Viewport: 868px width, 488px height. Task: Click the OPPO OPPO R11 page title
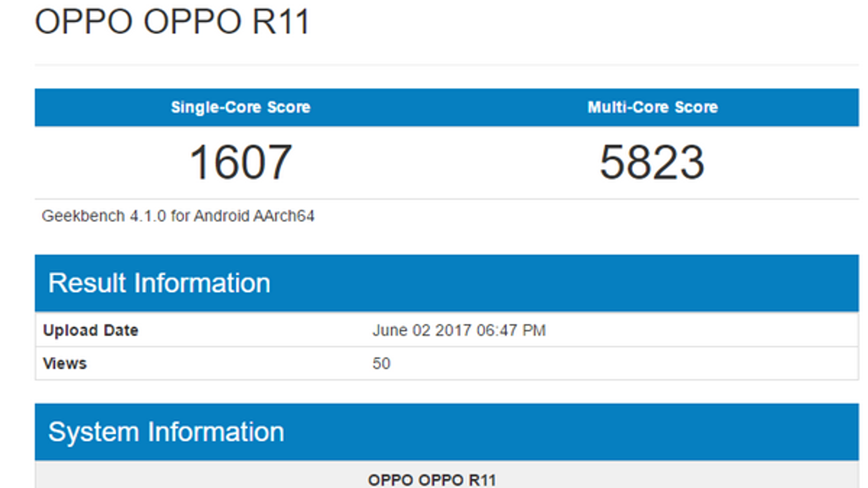point(172,22)
